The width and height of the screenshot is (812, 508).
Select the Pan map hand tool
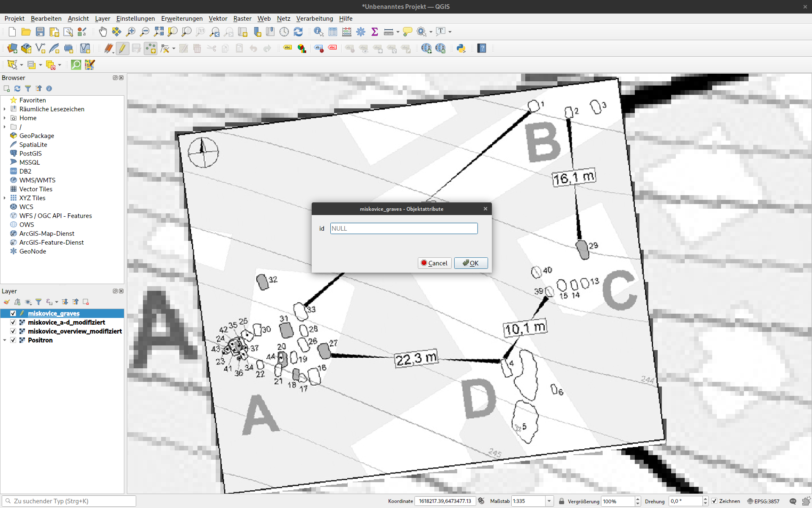[x=103, y=32]
